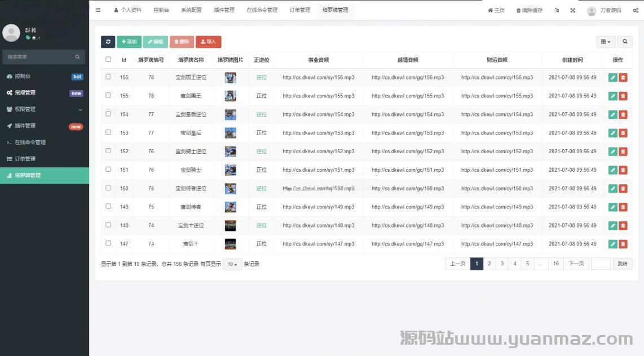This screenshot has width=644, height=356.
Task: Open the column display grid dropdown
Action: point(606,42)
